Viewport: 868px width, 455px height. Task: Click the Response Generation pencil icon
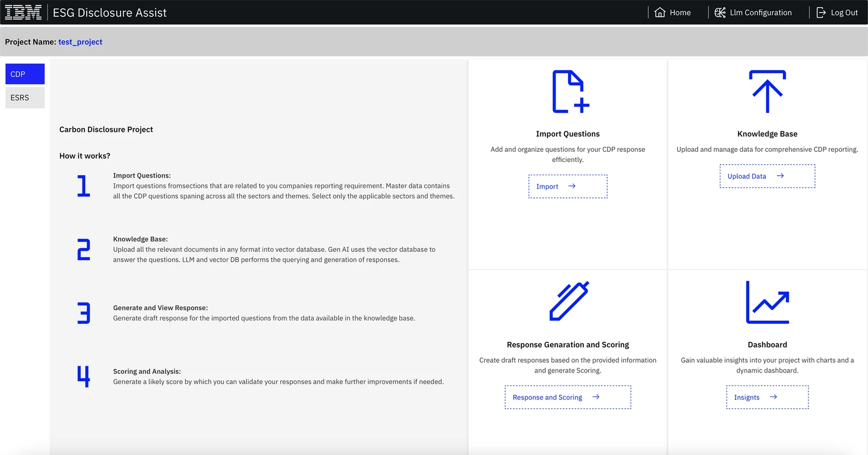pyautogui.click(x=569, y=301)
